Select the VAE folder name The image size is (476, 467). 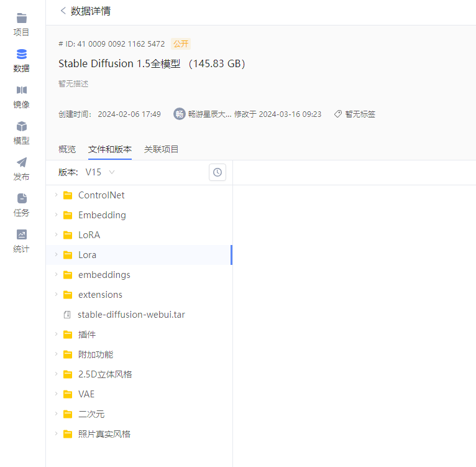pos(86,394)
